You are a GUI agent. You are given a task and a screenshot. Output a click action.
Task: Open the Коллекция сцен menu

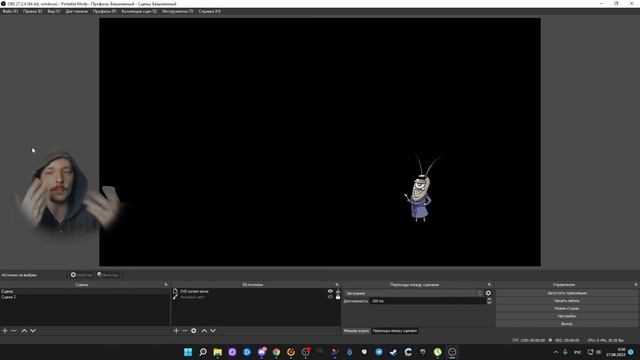pos(139,11)
